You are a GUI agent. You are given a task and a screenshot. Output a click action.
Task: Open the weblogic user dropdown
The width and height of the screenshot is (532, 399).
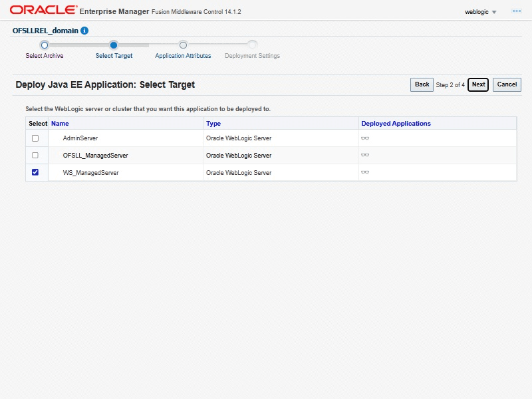point(481,12)
